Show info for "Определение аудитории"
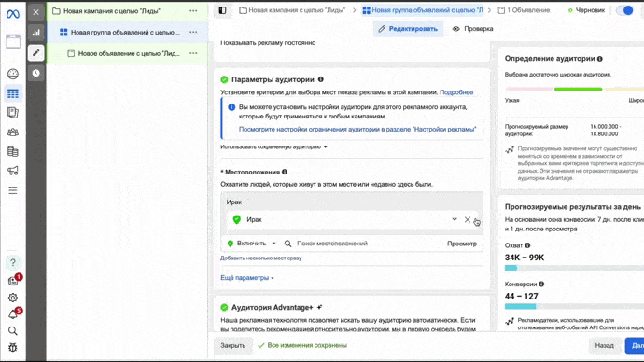 (600, 59)
